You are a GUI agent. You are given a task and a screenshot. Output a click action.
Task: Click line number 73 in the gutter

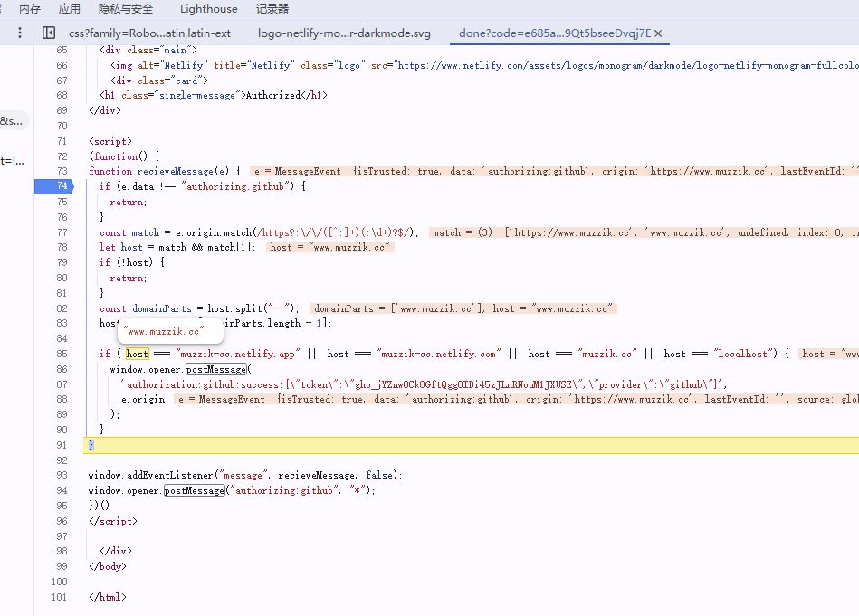point(62,171)
